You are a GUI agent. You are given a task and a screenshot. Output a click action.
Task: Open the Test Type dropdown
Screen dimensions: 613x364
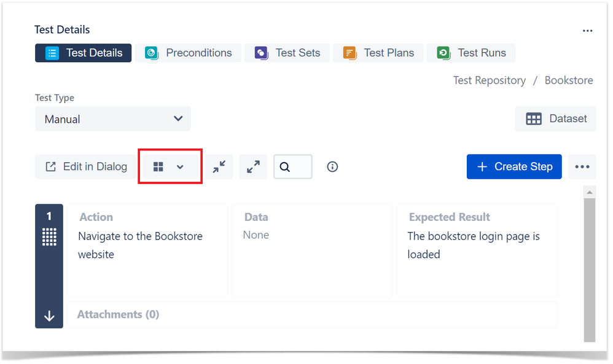tap(112, 118)
